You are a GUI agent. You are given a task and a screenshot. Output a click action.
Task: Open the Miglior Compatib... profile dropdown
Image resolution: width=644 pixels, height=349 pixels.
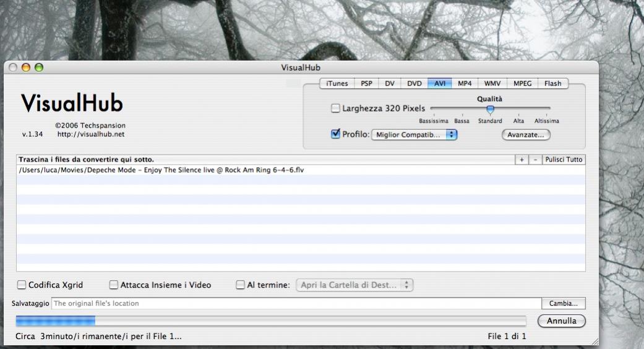point(414,135)
